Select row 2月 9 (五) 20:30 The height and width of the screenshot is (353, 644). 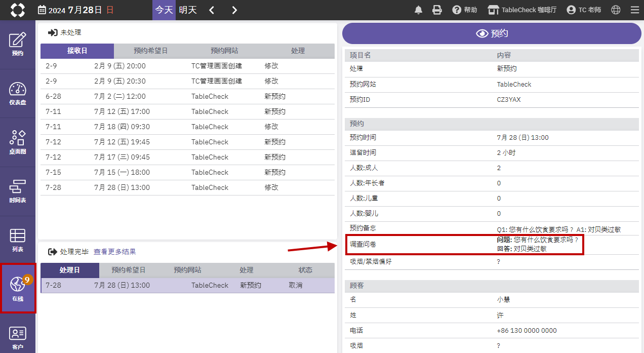click(x=187, y=81)
